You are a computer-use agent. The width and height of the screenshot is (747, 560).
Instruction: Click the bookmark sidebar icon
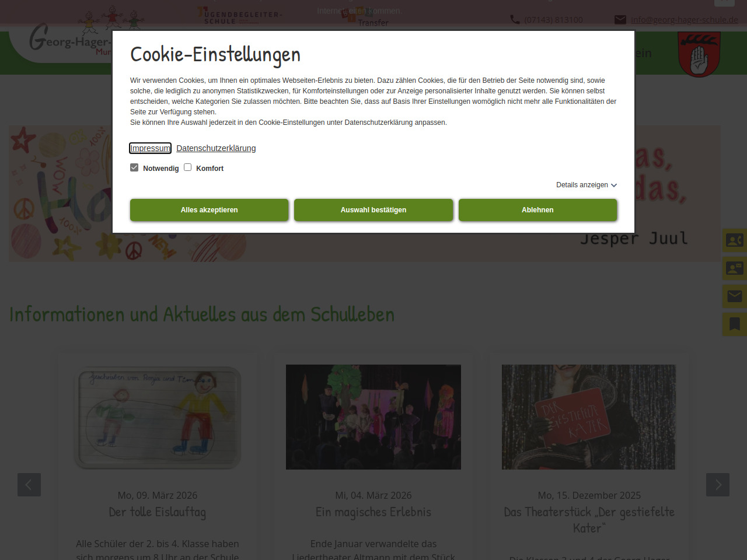click(734, 324)
